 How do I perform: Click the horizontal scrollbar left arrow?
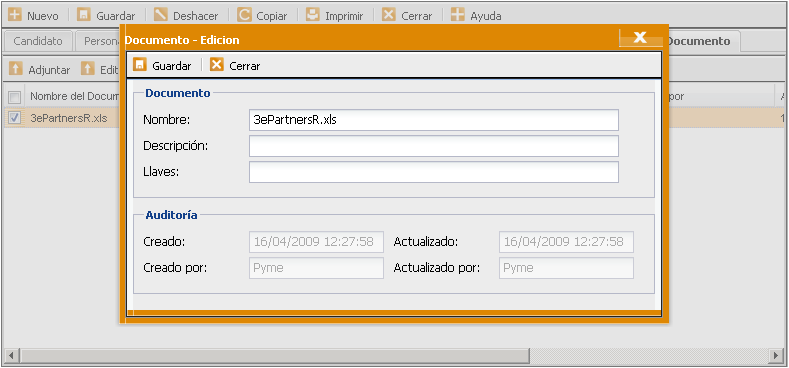click(x=12, y=356)
